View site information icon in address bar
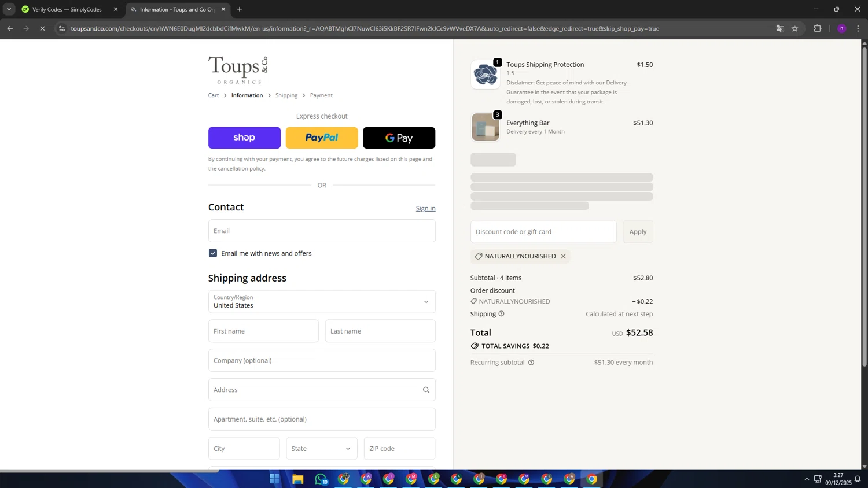The image size is (868, 488). pos(62,28)
